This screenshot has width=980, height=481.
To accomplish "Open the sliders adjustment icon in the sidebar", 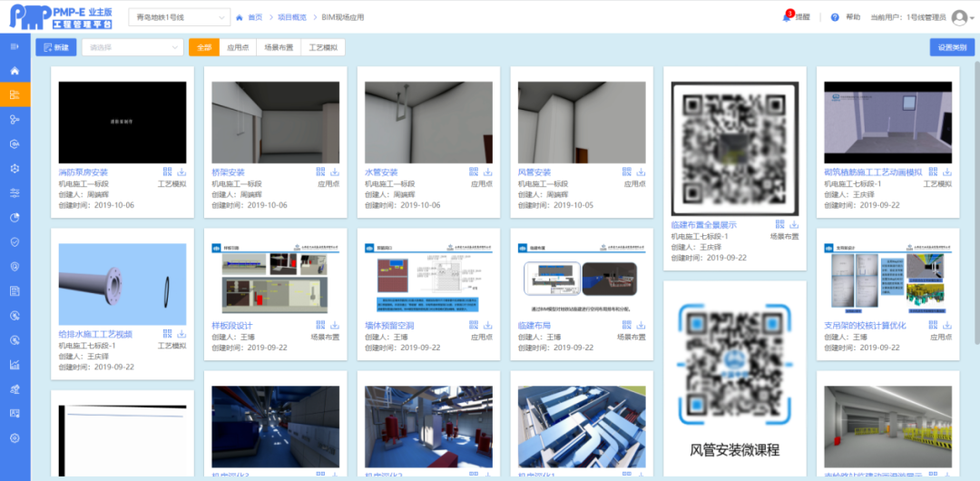I will [15, 193].
